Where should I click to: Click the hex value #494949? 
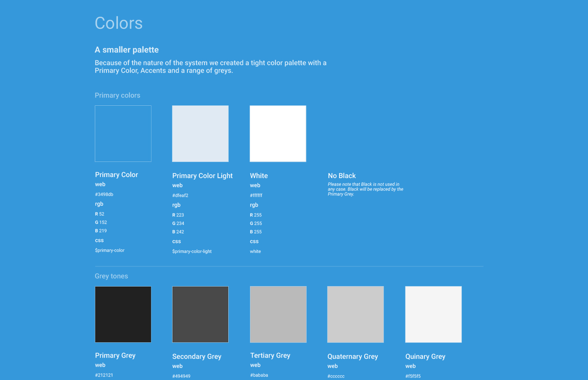[181, 376]
